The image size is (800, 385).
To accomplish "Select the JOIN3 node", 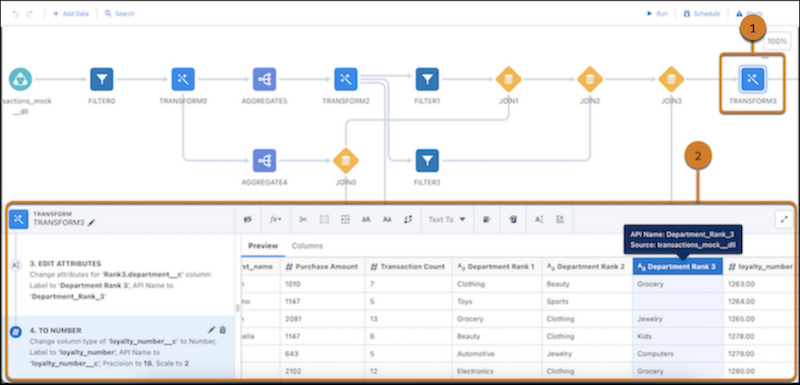I will tap(671, 79).
